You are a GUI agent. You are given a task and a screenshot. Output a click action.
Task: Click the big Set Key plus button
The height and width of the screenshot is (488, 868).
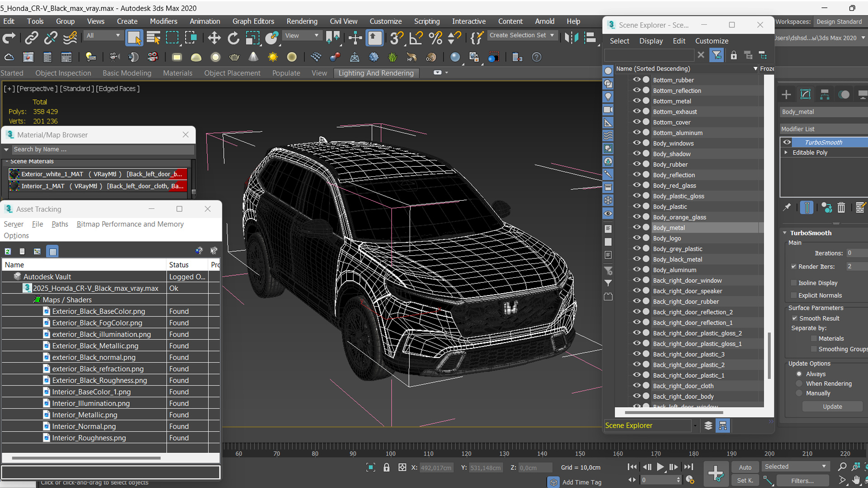tap(716, 473)
